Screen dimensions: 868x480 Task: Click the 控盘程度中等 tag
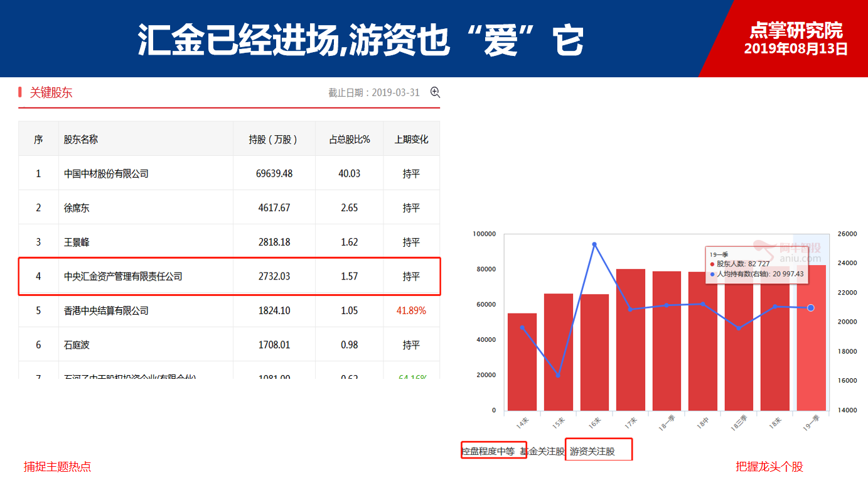[488, 451]
